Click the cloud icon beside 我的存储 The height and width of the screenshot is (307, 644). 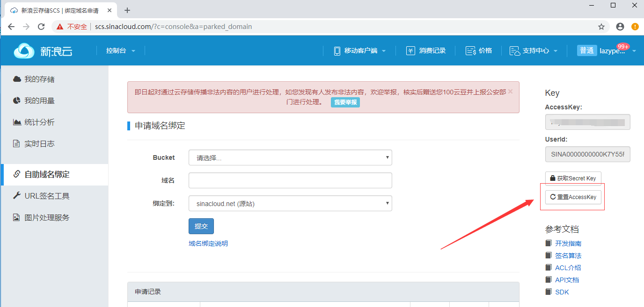pyautogui.click(x=17, y=79)
